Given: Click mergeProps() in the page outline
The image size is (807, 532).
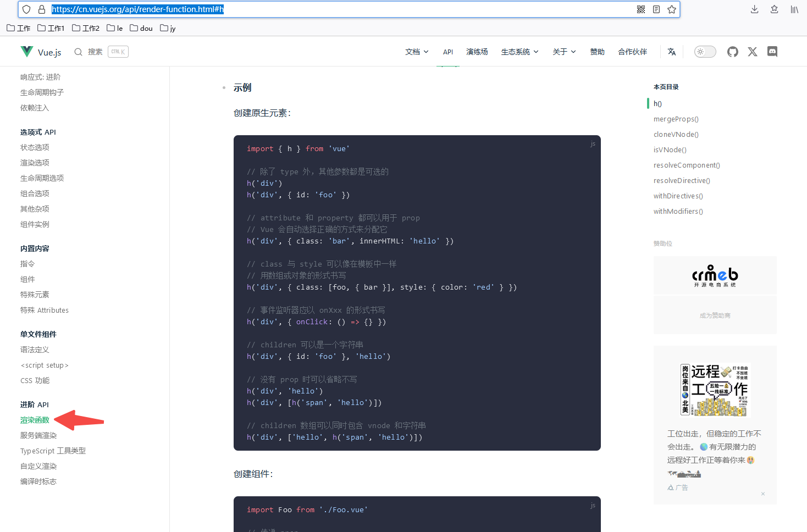Looking at the screenshot, I should click(x=676, y=119).
